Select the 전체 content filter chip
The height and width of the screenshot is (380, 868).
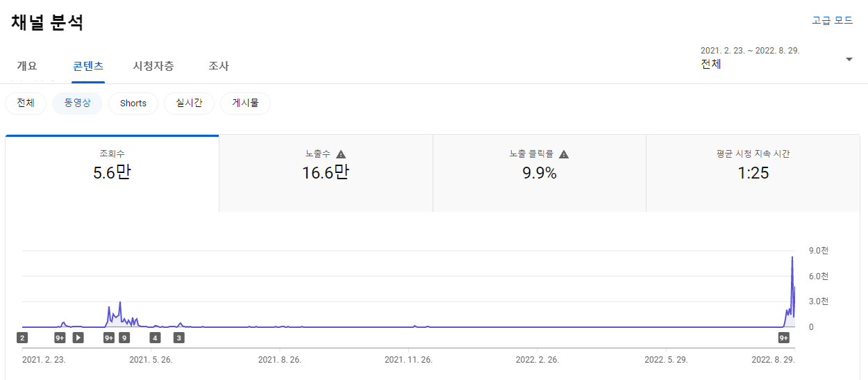26,103
